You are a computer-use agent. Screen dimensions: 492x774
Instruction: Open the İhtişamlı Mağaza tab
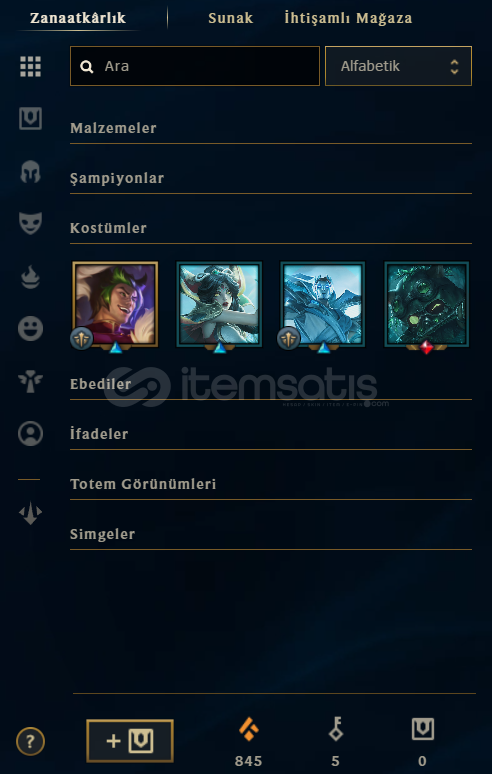(348, 18)
